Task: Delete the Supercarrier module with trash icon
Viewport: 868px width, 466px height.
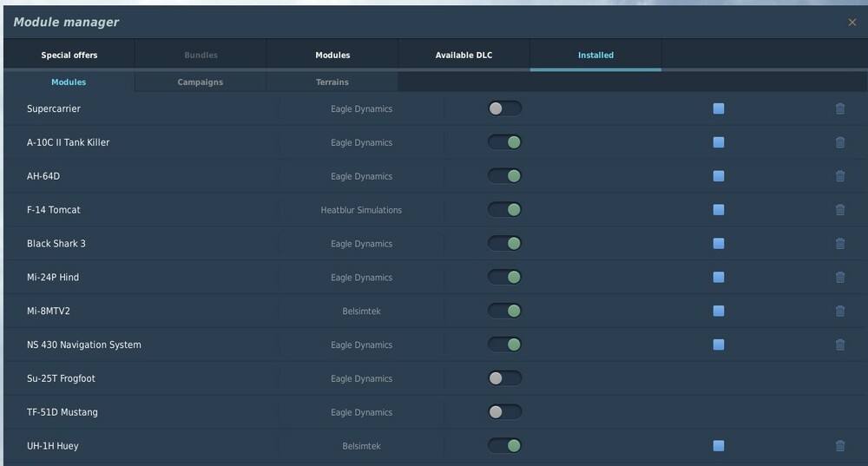Action: (839, 108)
